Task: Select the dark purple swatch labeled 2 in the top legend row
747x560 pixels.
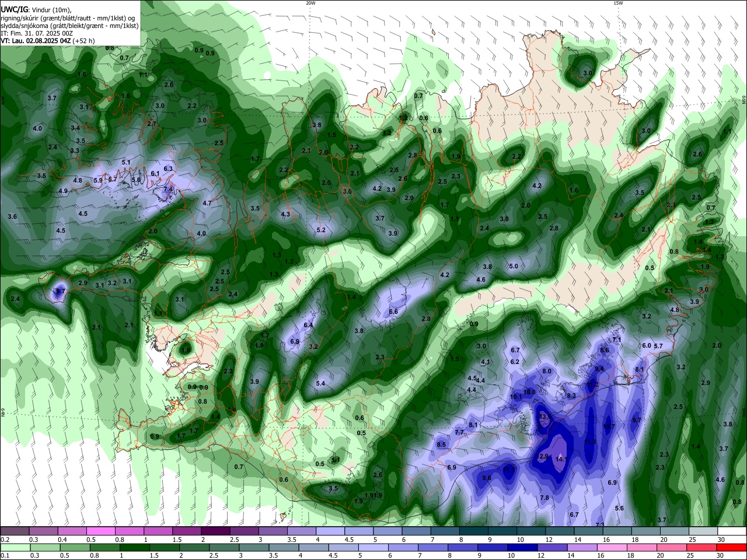Action: pyautogui.click(x=215, y=531)
